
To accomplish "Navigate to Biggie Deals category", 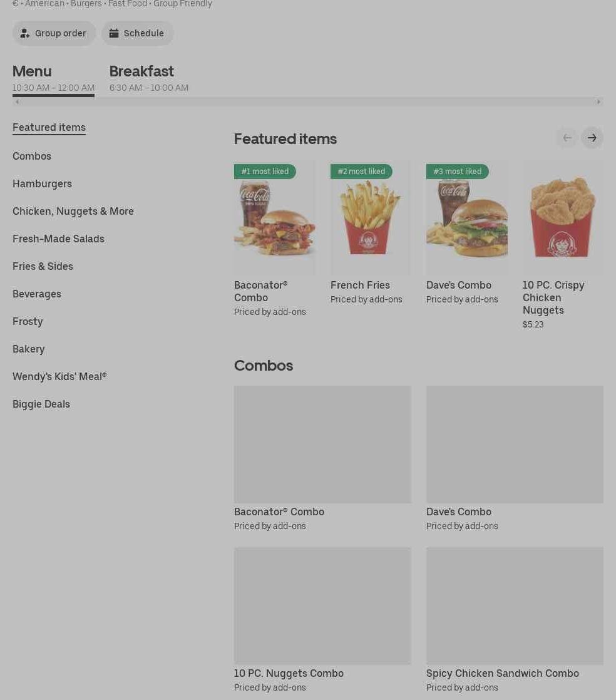I will (41, 404).
